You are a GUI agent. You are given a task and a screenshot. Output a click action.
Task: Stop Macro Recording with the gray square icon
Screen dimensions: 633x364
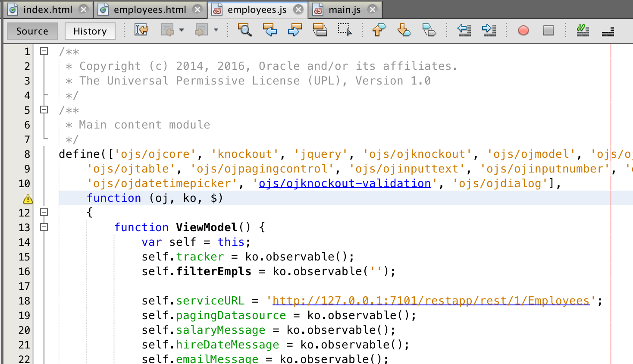pos(548,31)
